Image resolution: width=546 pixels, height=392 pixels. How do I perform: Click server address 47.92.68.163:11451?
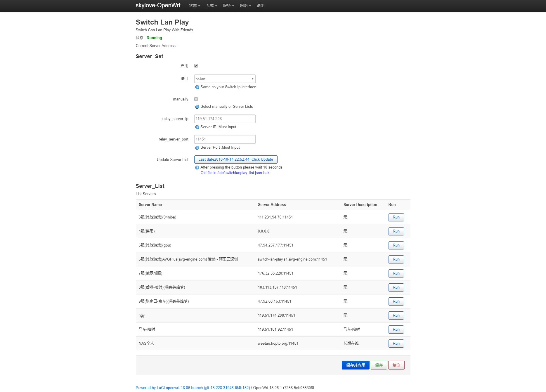[x=274, y=301]
